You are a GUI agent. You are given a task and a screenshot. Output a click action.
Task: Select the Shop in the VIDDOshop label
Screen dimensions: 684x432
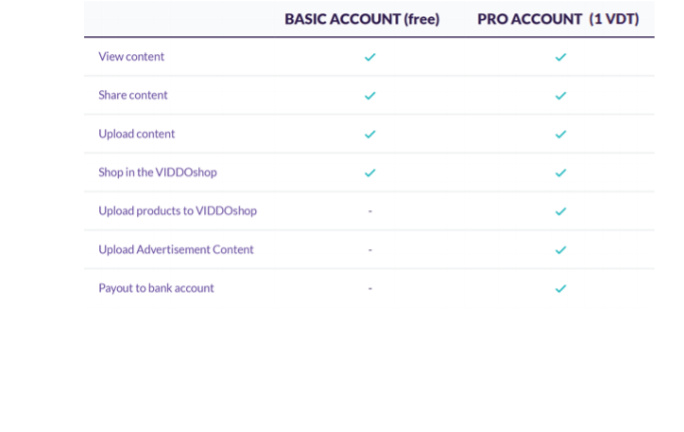[157, 173]
